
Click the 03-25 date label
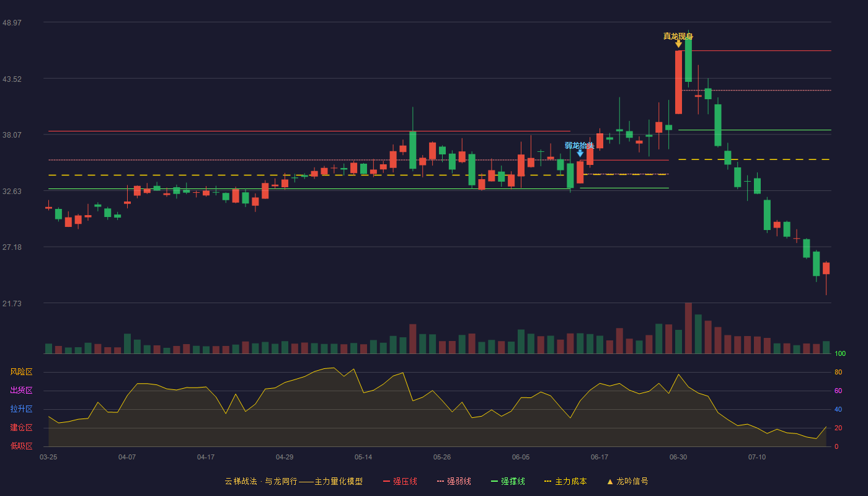coord(48,457)
